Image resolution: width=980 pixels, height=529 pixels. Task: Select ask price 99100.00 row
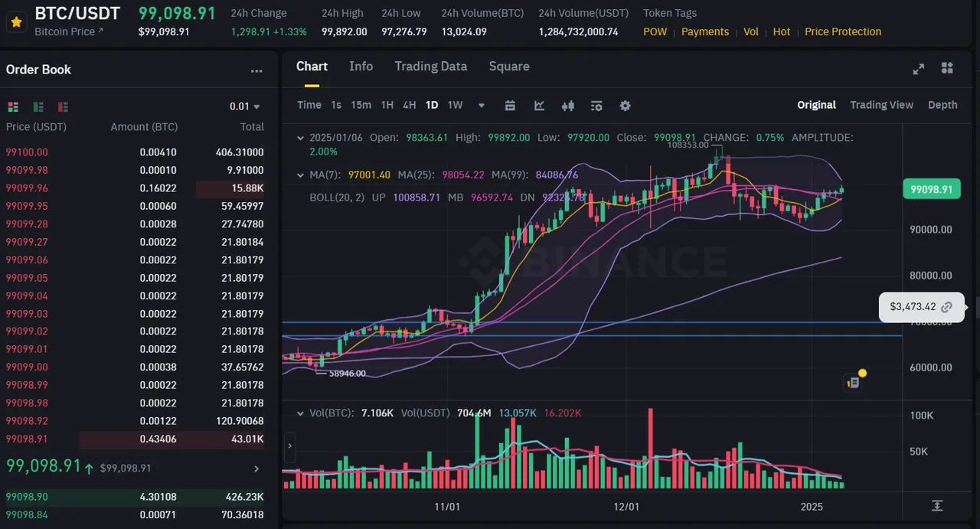(x=135, y=152)
